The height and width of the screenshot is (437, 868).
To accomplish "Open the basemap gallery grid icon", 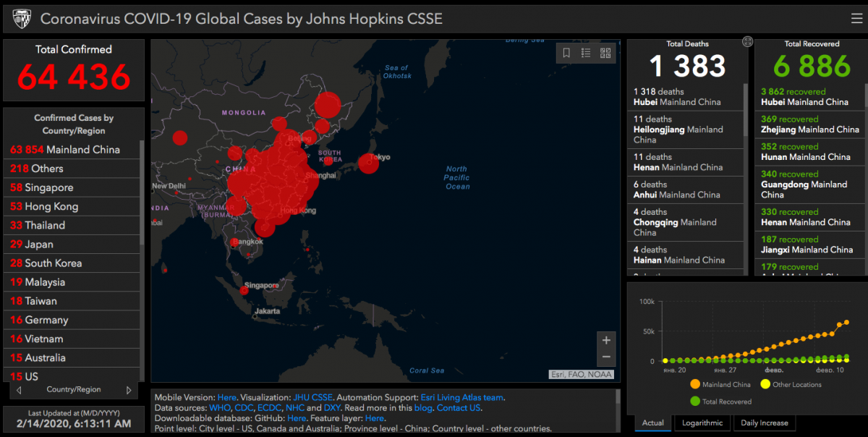I will pyautogui.click(x=605, y=53).
